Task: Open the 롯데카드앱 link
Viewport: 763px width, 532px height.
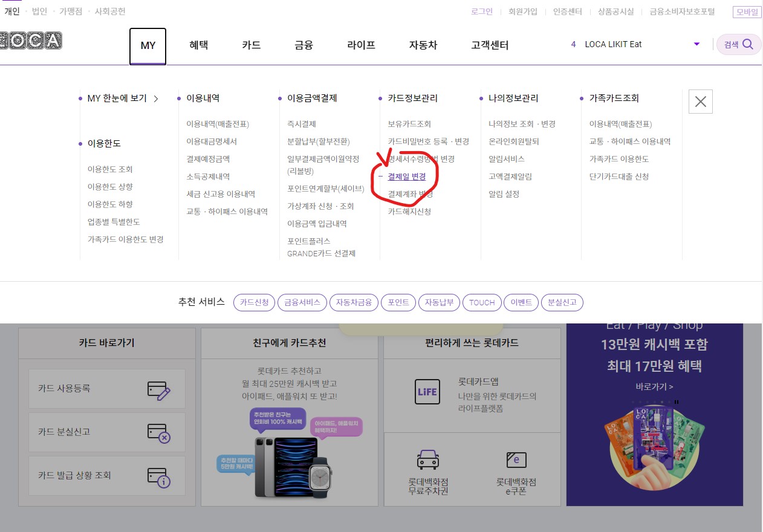Action: click(478, 381)
